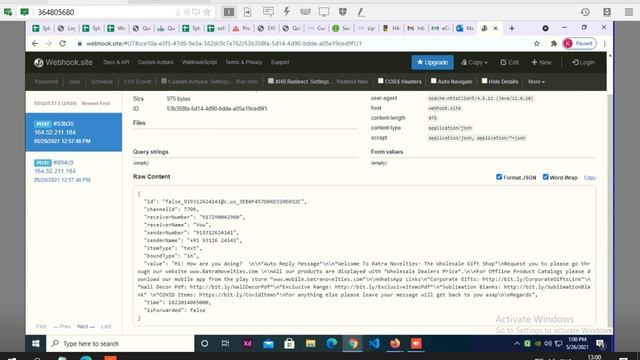Expand the More dropdown menu
This screenshot has width=640, height=360.
[536, 82]
